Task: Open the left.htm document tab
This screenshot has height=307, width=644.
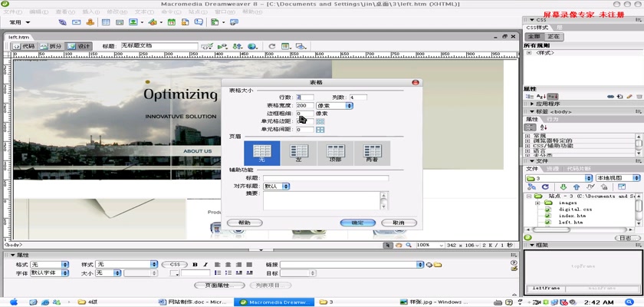Action: (x=18, y=37)
